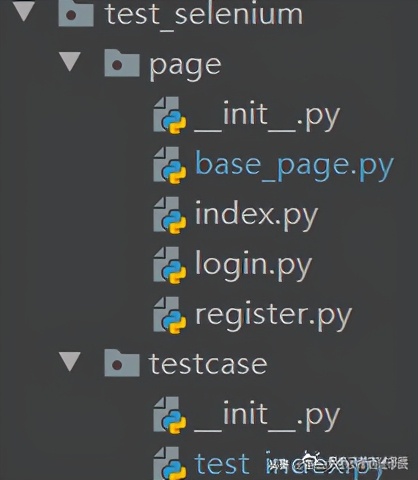Open the base_page.py file
Screen dimensions: 418x480
[x=294, y=166]
